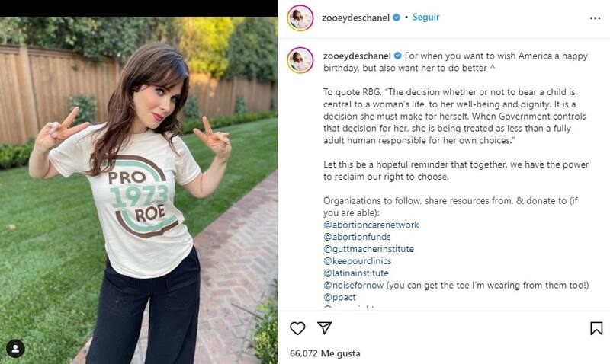Click the tagged people icon on photo

[15, 349]
